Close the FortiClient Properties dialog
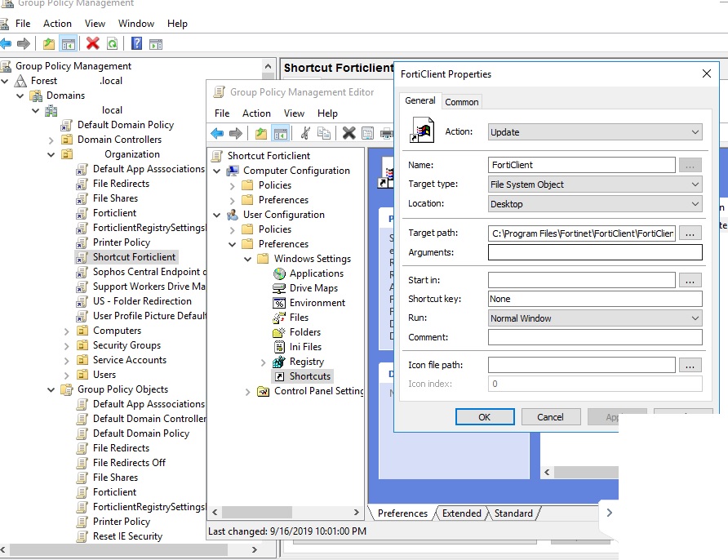728x560 pixels. tap(707, 73)
